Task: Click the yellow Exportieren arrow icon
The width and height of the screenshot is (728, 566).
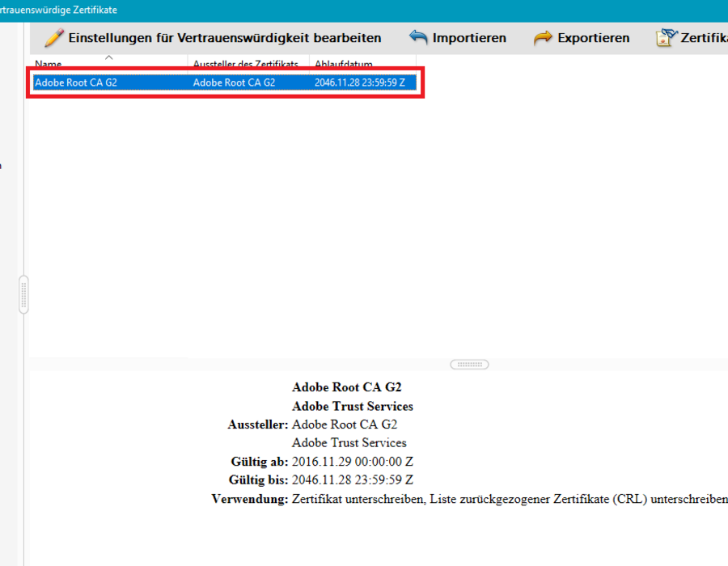Action: coord(543,37)
